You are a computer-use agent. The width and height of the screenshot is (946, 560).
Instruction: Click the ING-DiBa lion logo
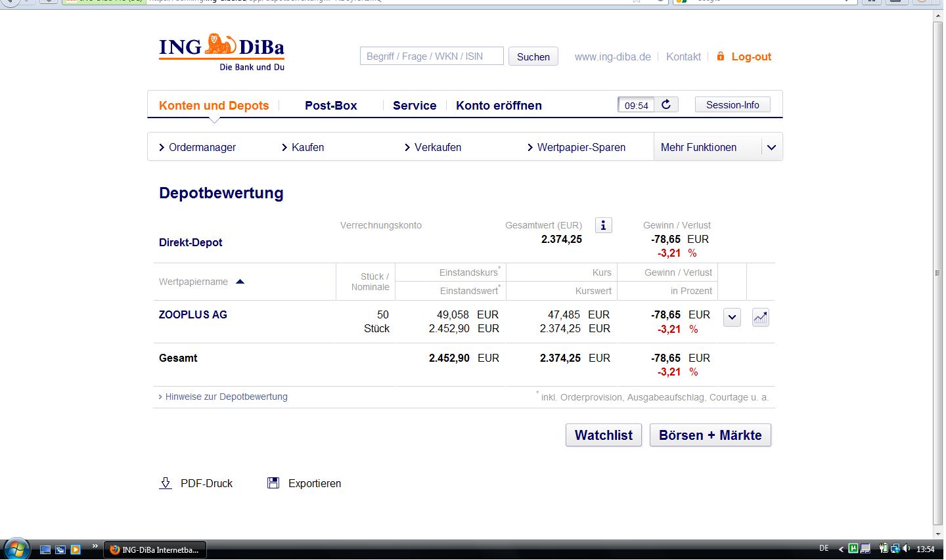click(x=221, y=51)
